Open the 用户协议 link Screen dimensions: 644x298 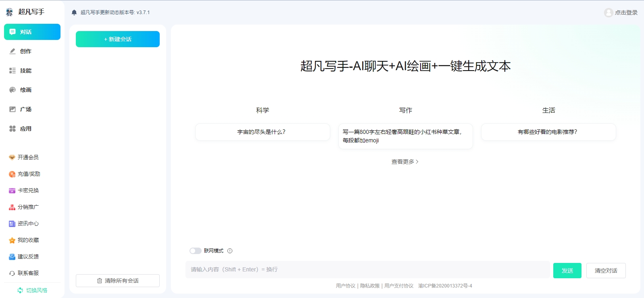coord(346,286)
